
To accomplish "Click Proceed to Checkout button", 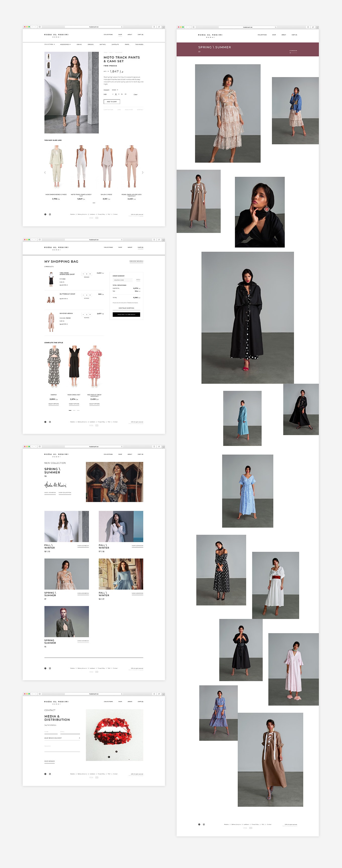I will [x=126, y=314].
